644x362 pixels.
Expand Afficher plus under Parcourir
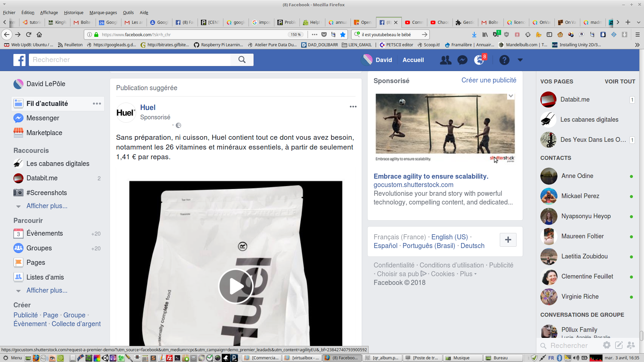click(x=47, y=290)
